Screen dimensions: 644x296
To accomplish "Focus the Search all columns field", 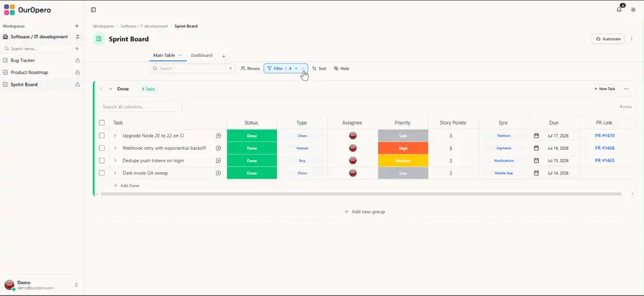I will (x=141, y=107).
